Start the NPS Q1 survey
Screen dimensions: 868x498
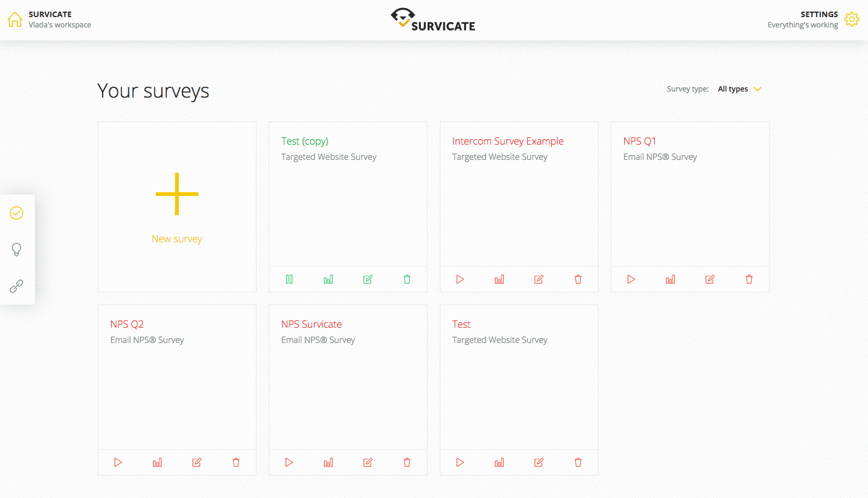(632, 280)
